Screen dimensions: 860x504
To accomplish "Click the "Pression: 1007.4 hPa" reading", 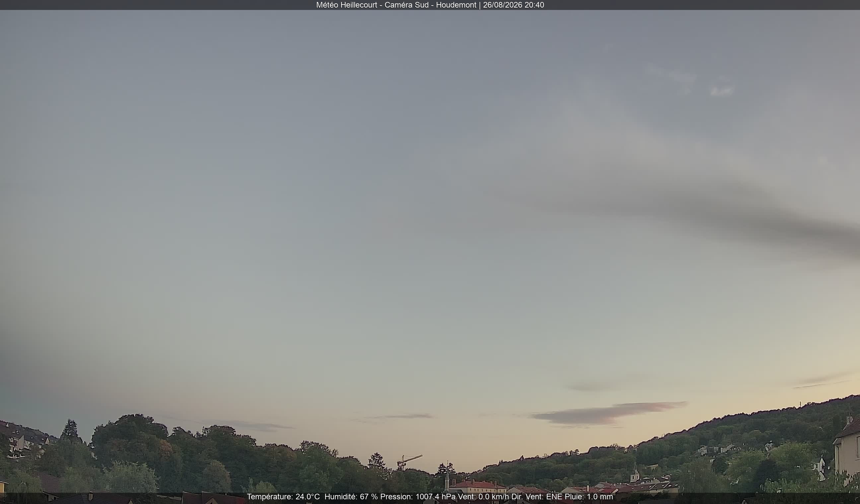I will [418, 497].
